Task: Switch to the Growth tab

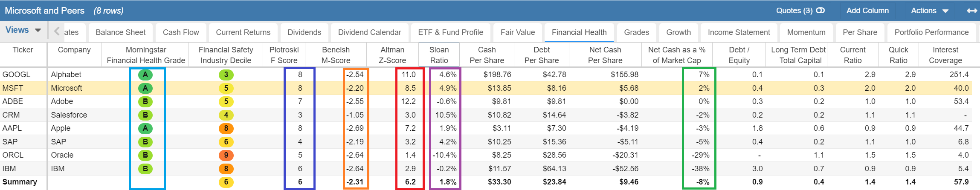Action: point(678,32)
